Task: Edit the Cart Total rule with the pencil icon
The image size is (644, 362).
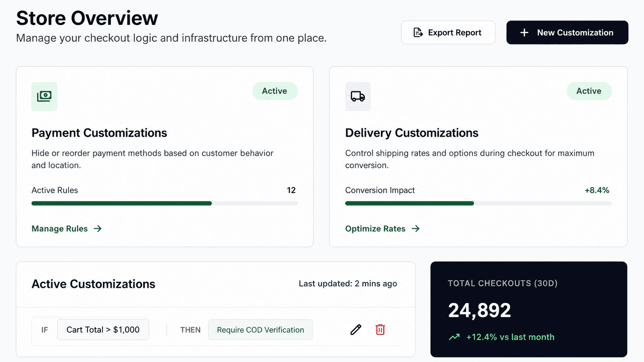Action: tap(356, 329)
